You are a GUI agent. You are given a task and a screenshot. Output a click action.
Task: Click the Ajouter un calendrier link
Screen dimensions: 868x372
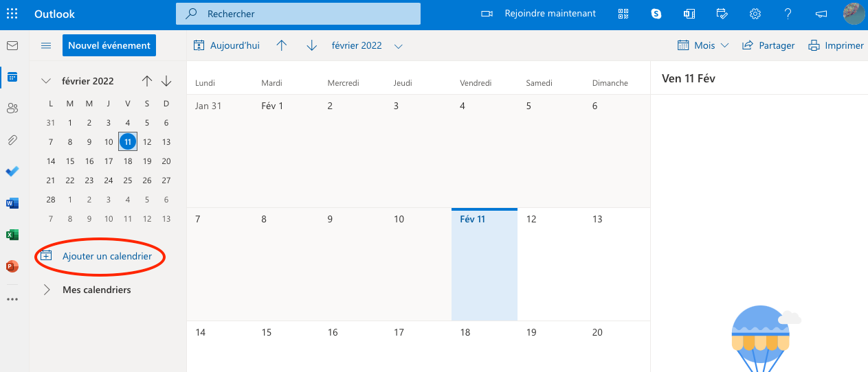point(107,257)
